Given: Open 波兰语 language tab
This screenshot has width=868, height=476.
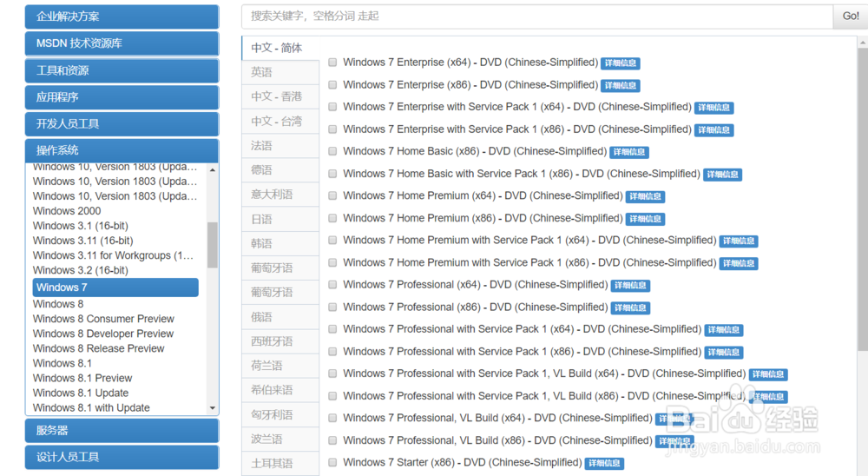Looking at the screenshot, I should coord(280,439).
